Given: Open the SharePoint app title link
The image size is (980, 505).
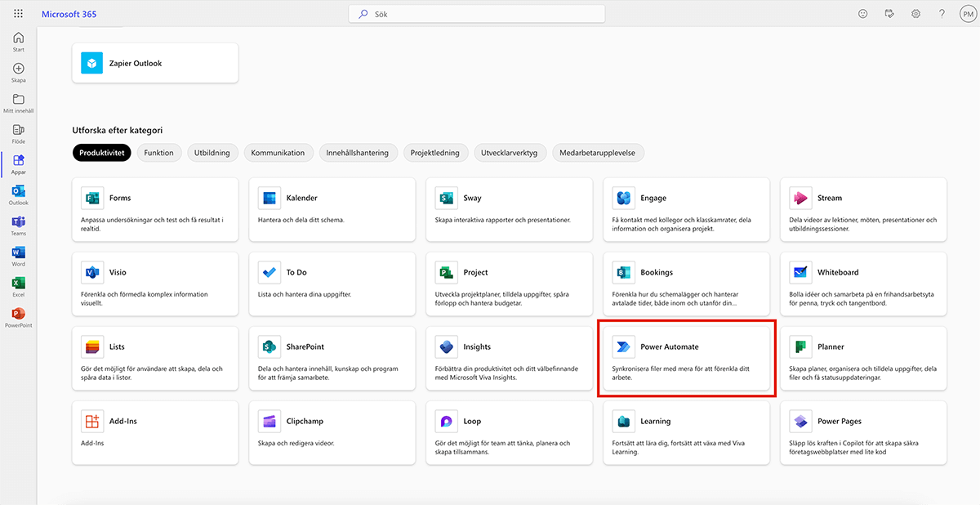Looking at the screenshot, I should (x=305, y=346).
